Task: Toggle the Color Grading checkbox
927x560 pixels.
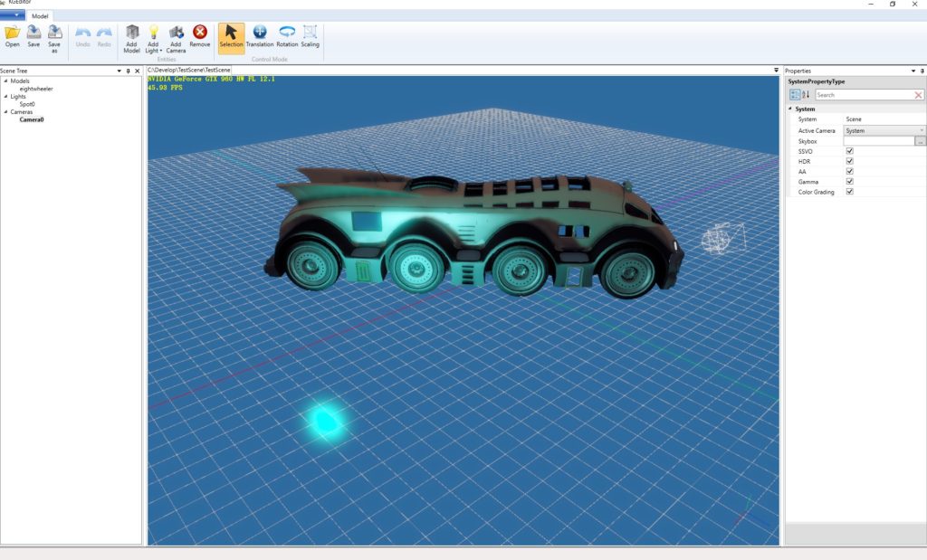Action: tap(849, 192)
